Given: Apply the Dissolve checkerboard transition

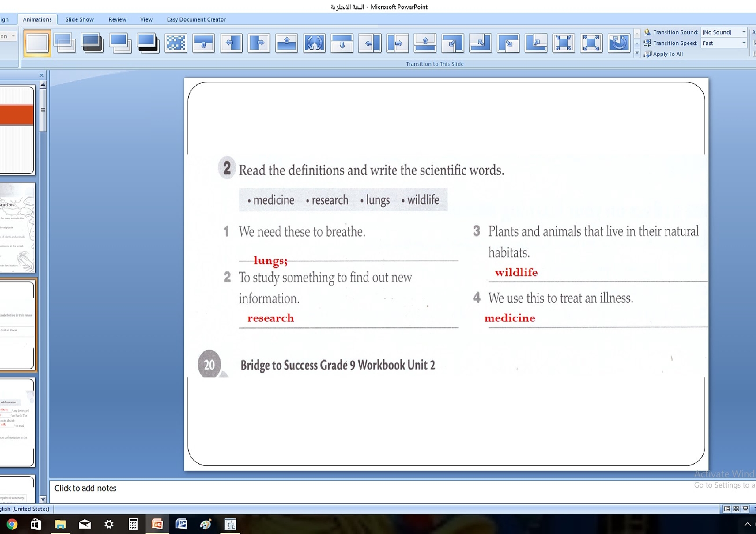Looking at the screenshot, I should 175,43.
